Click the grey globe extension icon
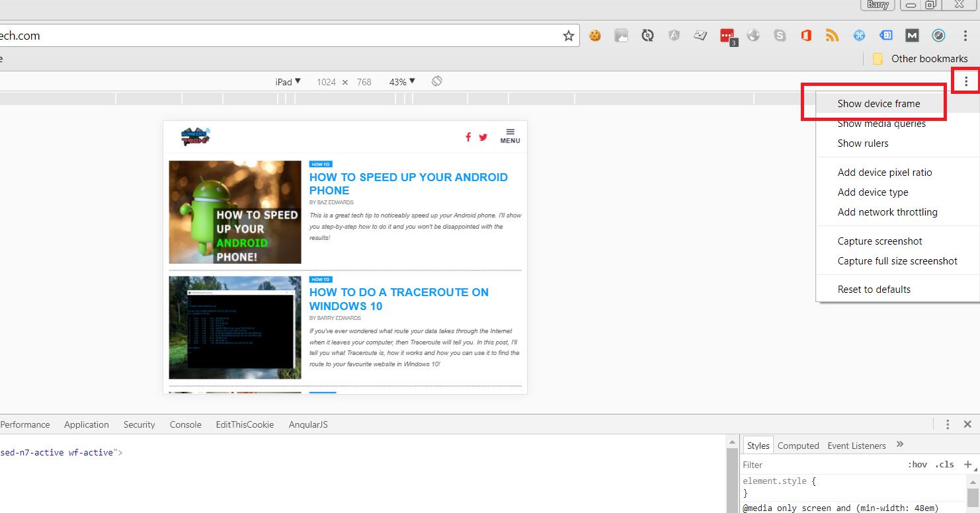 (753, 36)
